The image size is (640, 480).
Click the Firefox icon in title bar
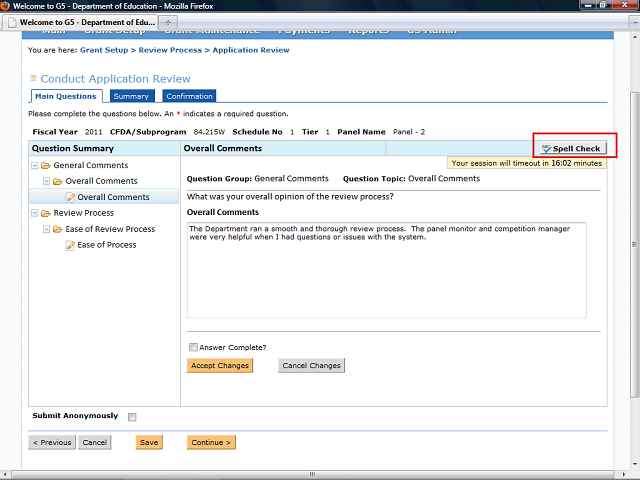click(x=5, y=6)
